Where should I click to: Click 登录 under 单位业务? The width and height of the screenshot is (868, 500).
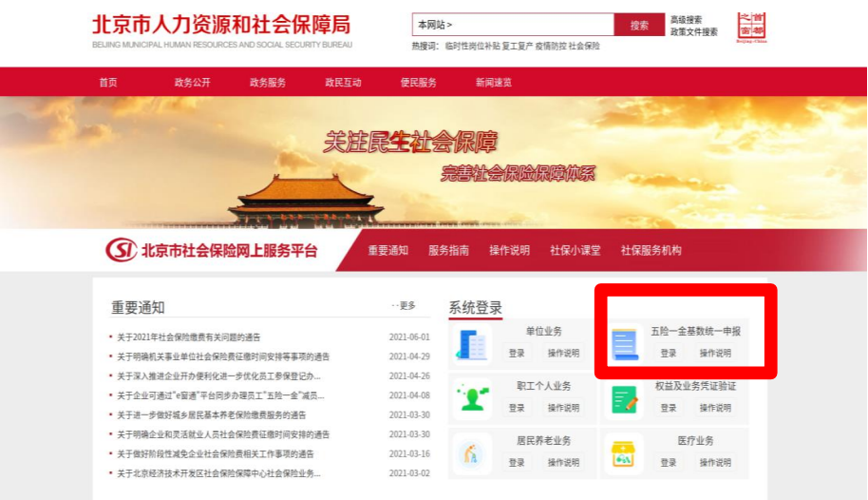(x=517, y=354)
